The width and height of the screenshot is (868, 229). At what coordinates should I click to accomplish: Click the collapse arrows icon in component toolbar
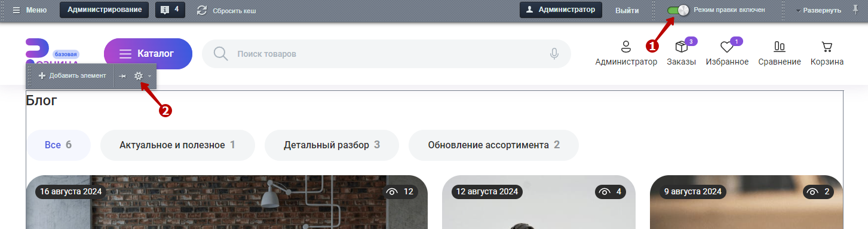122,77
